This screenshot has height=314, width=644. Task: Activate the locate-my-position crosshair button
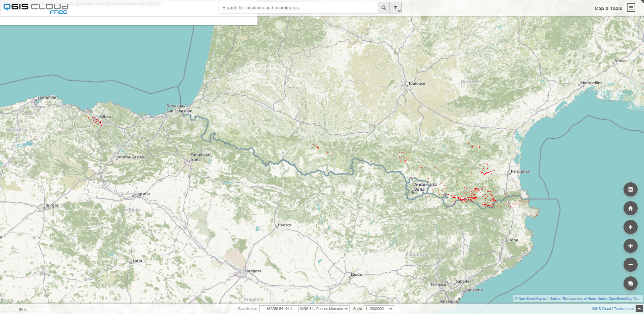630,227
